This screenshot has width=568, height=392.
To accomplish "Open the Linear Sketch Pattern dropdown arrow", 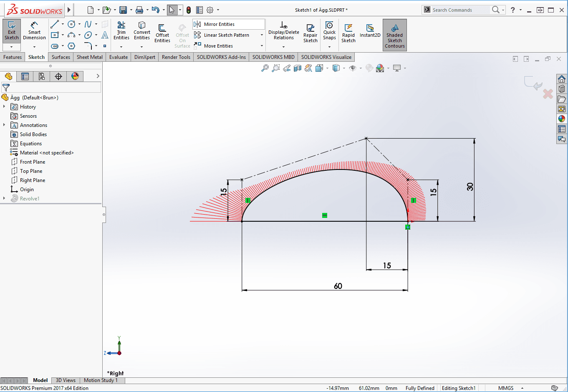I will pos(262,35).
